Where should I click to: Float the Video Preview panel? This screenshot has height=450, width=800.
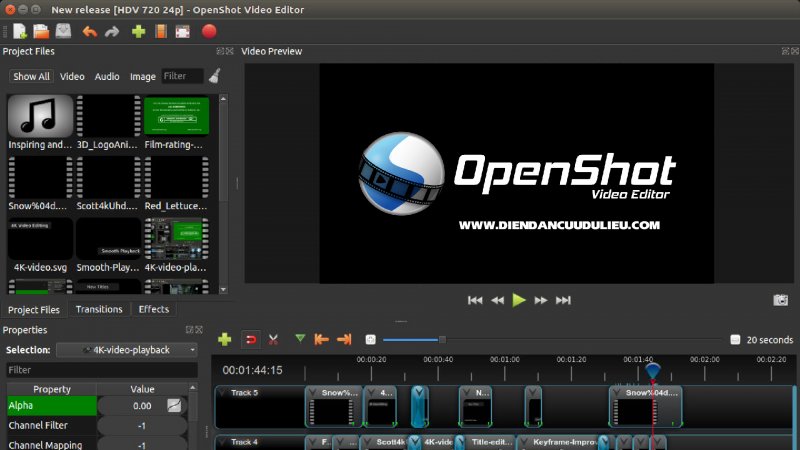pos(785,51)
